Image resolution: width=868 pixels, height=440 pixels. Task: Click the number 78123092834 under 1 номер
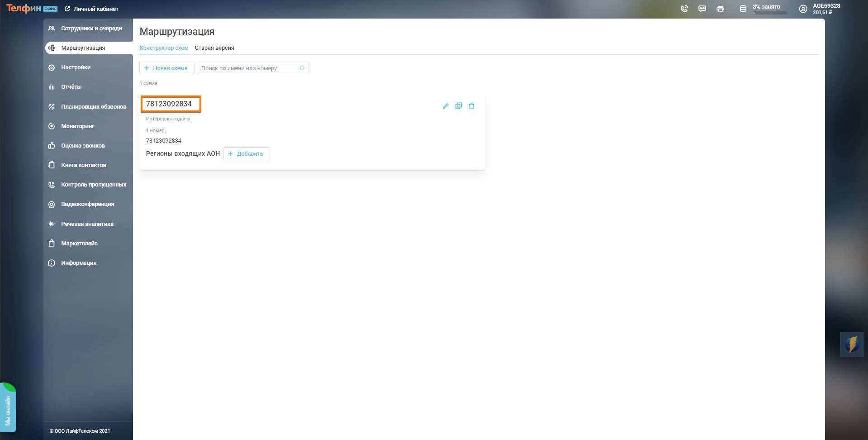(163, 140)
